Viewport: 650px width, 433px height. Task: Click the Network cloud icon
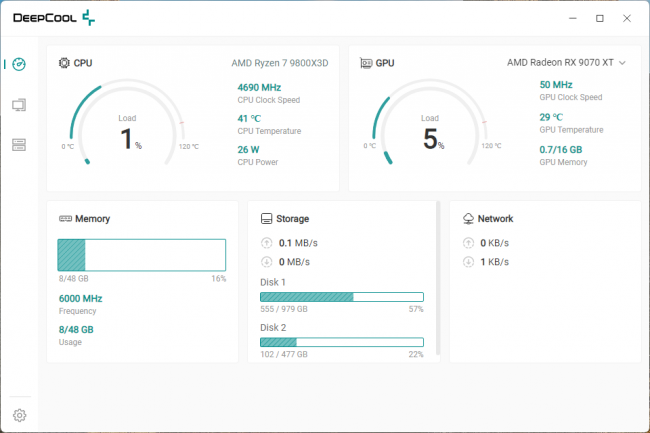click(468, 218)
